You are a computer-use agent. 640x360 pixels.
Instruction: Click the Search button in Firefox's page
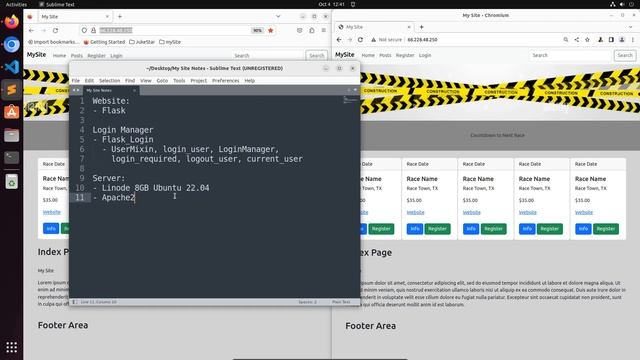point(316,56)
